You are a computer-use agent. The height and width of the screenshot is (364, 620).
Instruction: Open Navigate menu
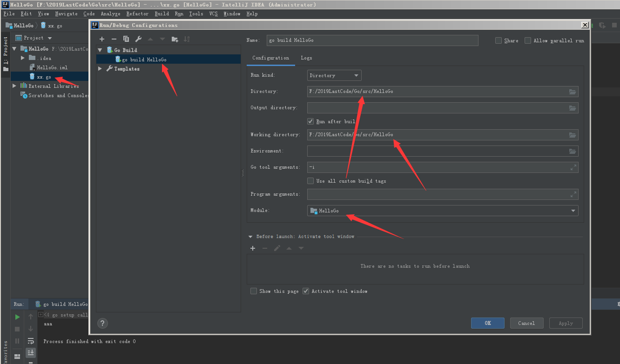point(66,14)
